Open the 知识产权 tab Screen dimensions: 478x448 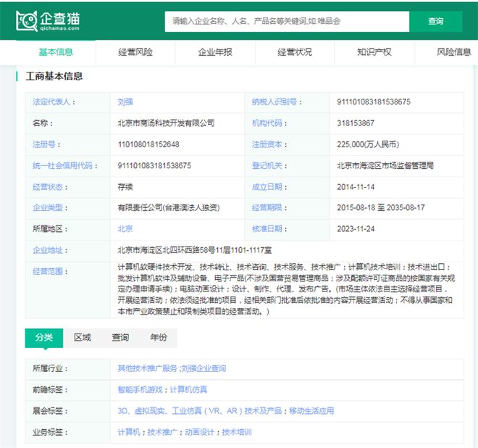point(374,52)
